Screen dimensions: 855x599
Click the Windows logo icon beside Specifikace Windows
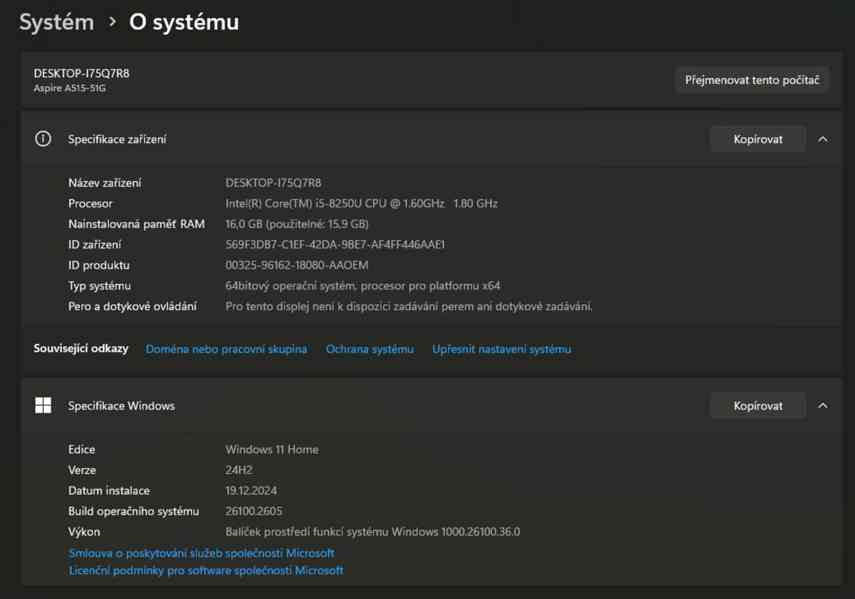42,405
